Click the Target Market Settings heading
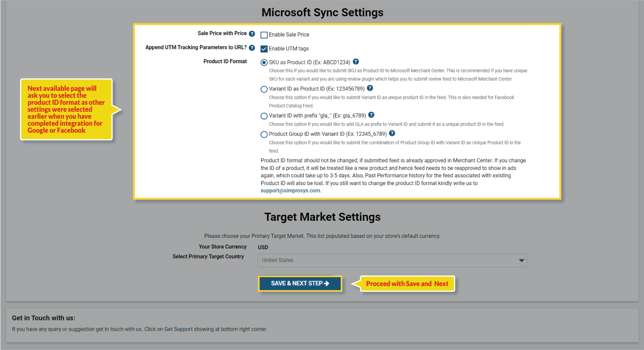The image size is (644, 350). (322, 217)
